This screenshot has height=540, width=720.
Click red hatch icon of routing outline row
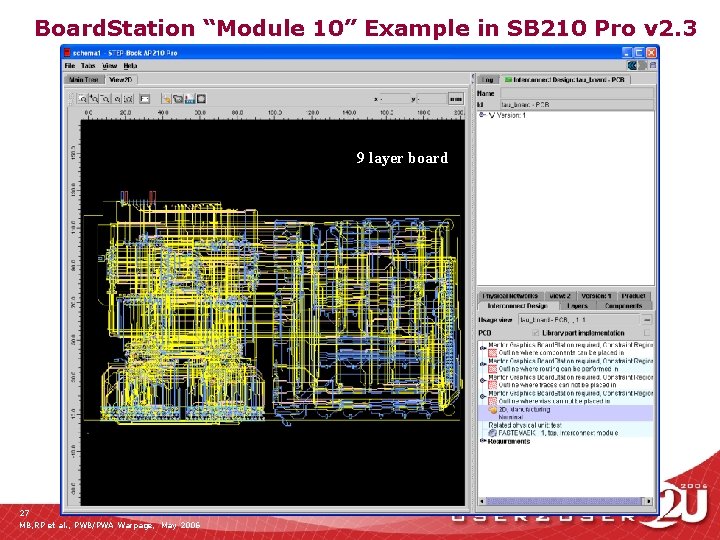pyautogui.click(x=492, y=369)
